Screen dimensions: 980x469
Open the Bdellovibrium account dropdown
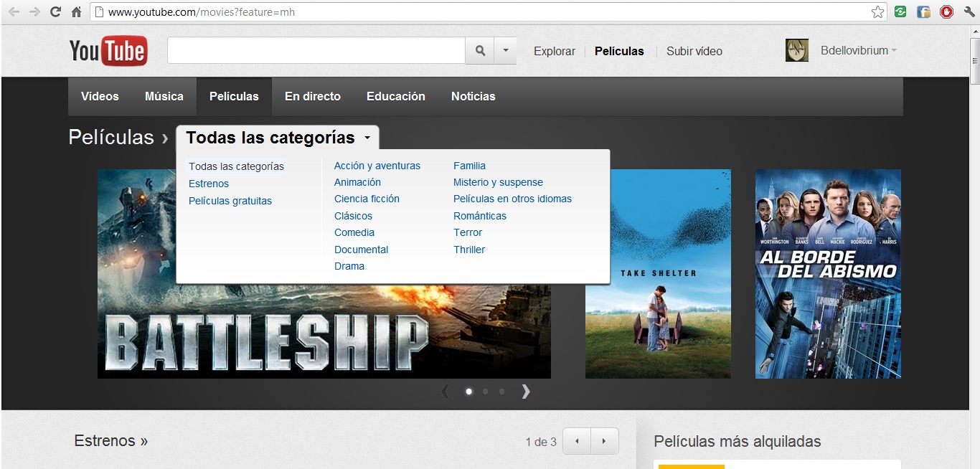point(858,50)
